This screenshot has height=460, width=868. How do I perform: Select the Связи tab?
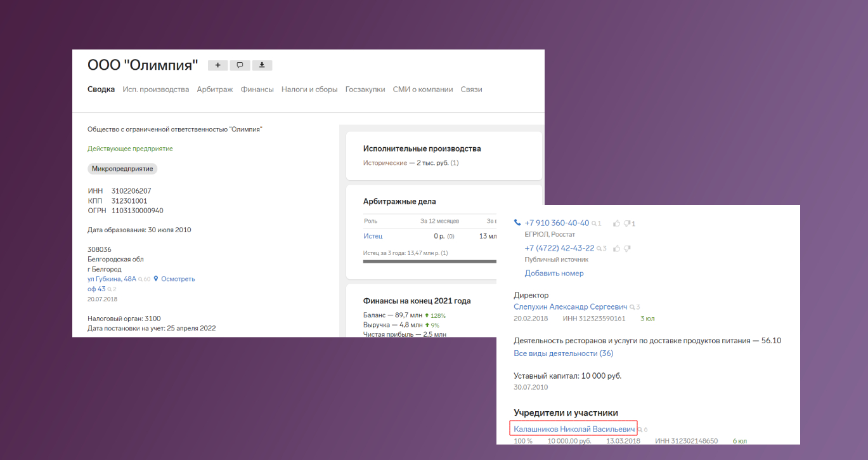point(471,89)
